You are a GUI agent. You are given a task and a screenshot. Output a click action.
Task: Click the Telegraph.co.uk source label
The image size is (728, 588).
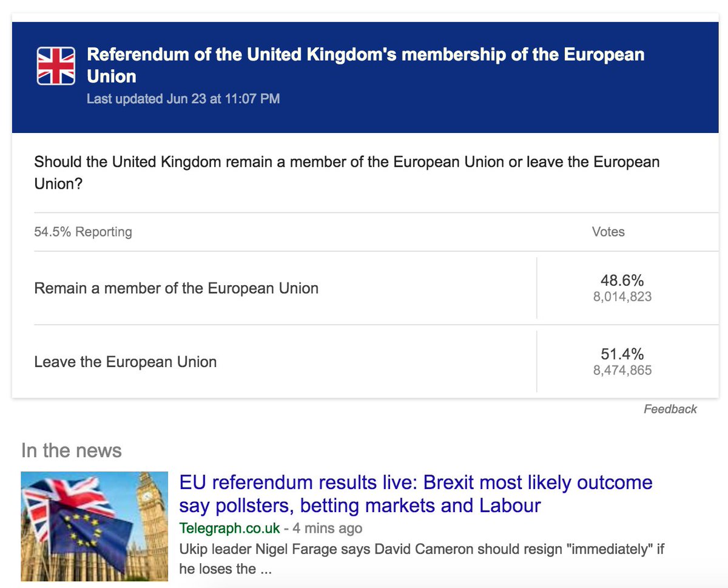(x=229, y=528)
